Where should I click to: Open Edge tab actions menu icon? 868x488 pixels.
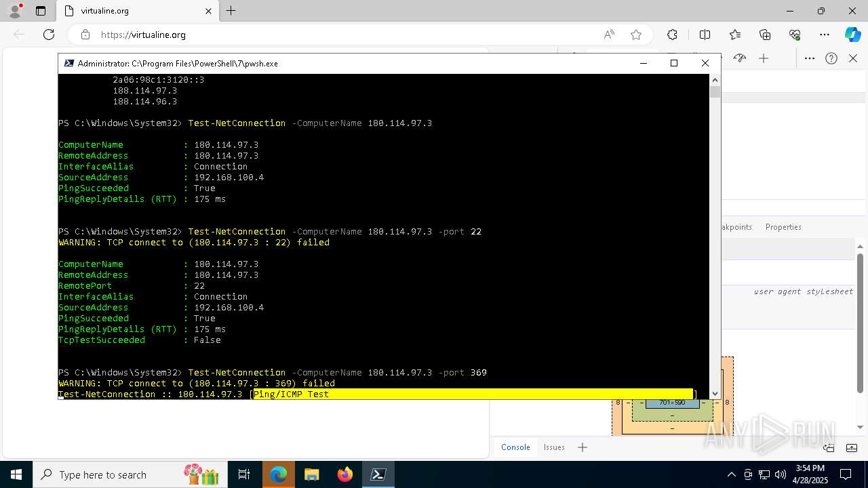41,11
